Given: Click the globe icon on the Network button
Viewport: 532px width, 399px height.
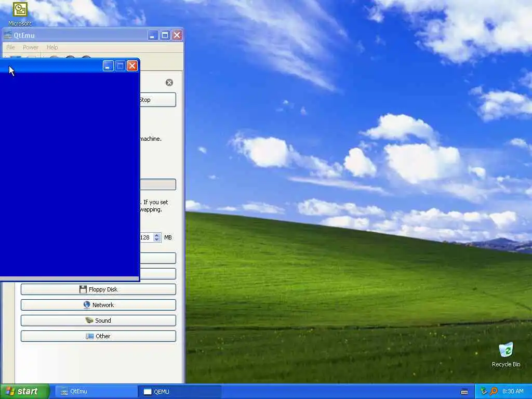Looking at the screenshot, I should pos(87,304).
